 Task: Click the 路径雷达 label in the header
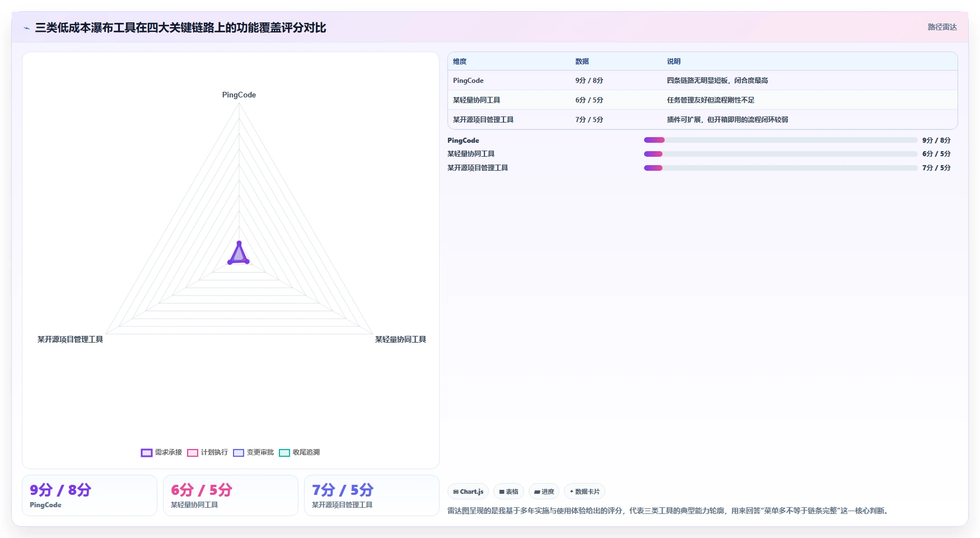(x=942, y=27)
